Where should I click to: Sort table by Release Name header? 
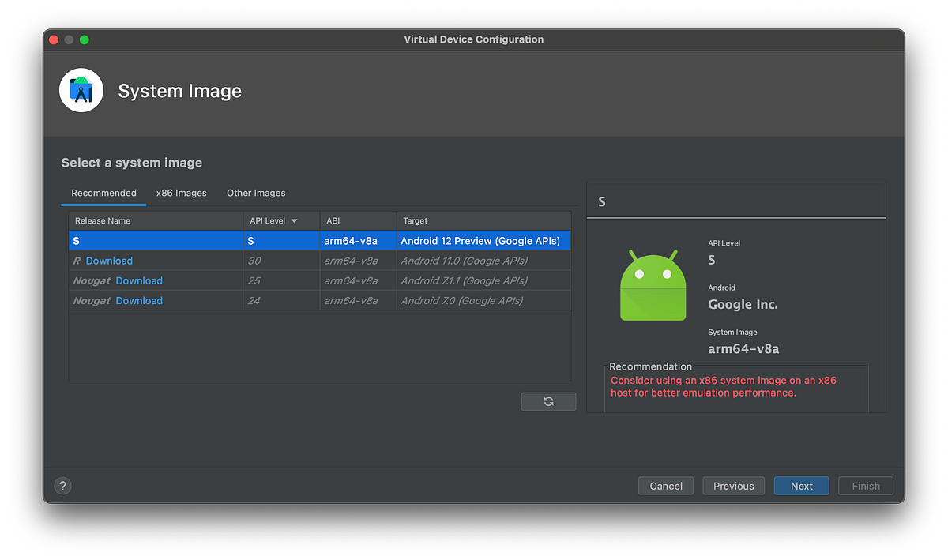pyautogui.click(x=103, y=221)
